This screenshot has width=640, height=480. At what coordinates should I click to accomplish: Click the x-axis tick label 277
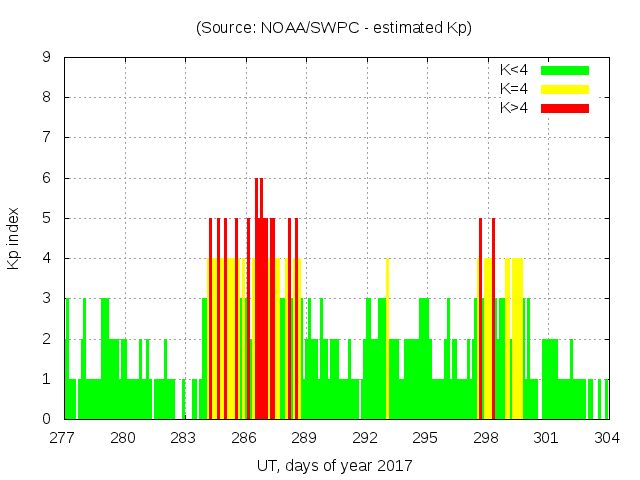(x=63, y=437)
